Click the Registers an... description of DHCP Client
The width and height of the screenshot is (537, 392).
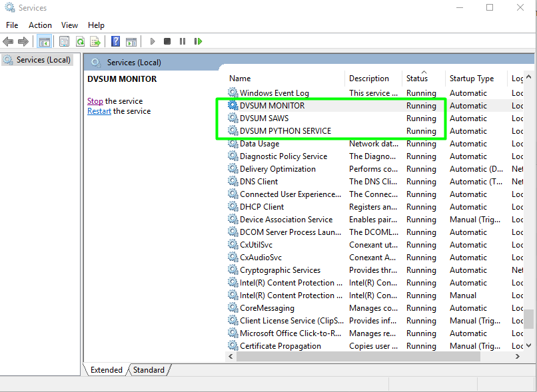(373, 206)
